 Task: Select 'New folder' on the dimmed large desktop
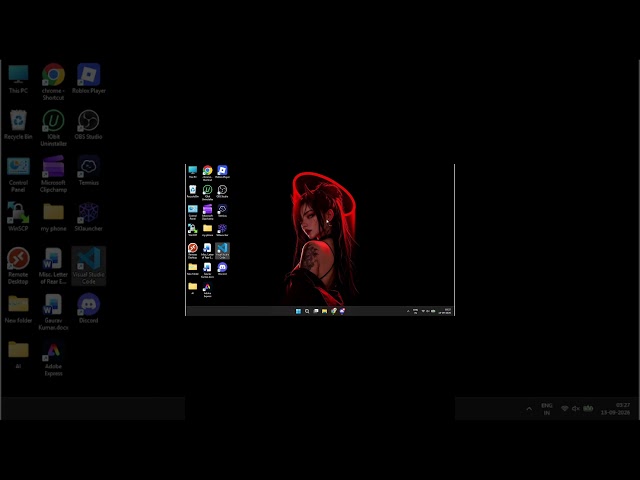click(18, 309)
